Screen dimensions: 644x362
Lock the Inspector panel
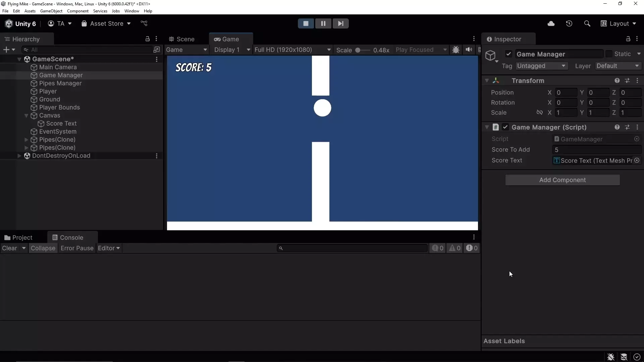pos(628,39)
